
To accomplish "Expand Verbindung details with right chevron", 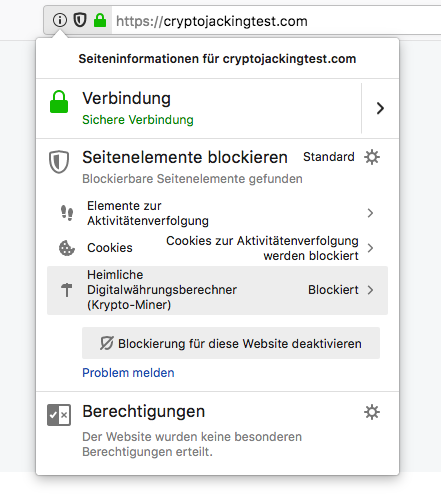I will pos(380,108).
